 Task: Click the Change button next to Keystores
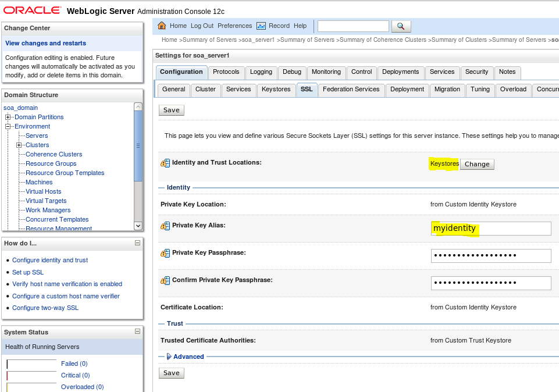[477, 164]
